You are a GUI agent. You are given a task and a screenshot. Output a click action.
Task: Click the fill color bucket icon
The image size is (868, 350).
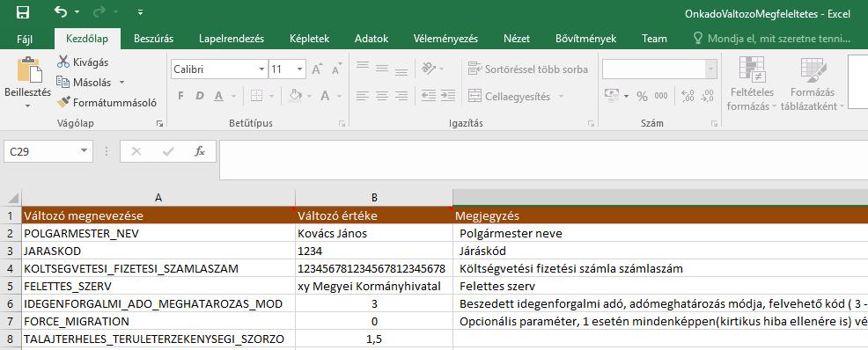(x=295, y=96)
